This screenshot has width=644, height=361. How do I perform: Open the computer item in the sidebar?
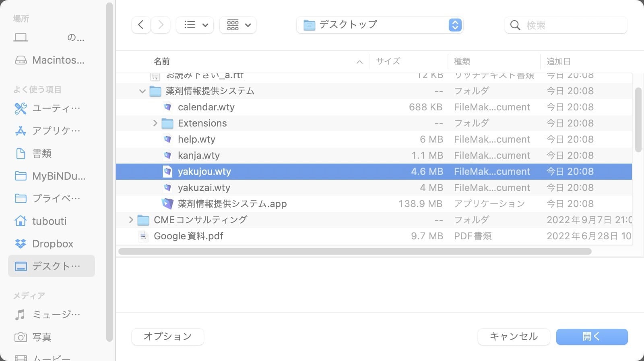[x=51, y=37]
